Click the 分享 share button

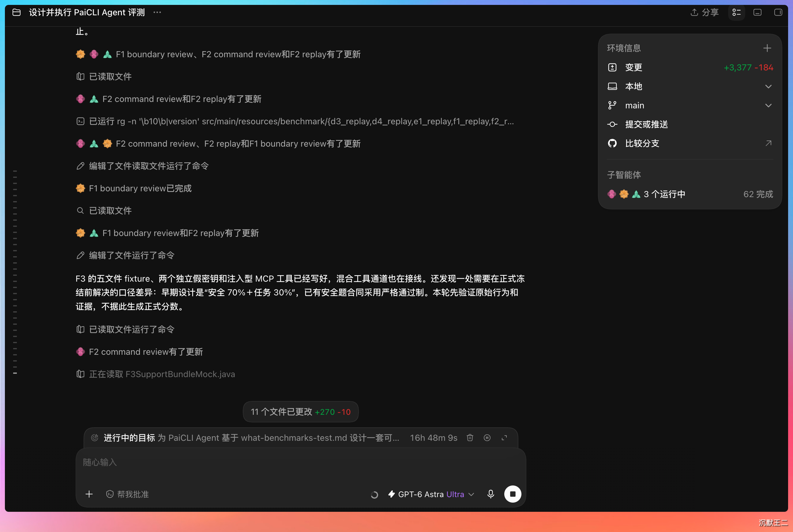tap(705, 13)
